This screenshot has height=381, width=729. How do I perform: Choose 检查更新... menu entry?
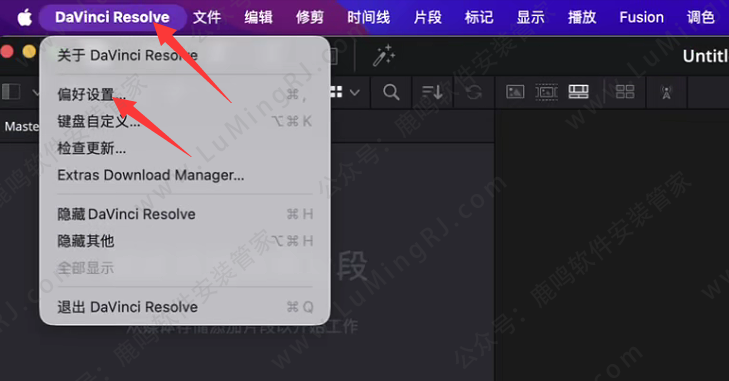tap(185, 148)
